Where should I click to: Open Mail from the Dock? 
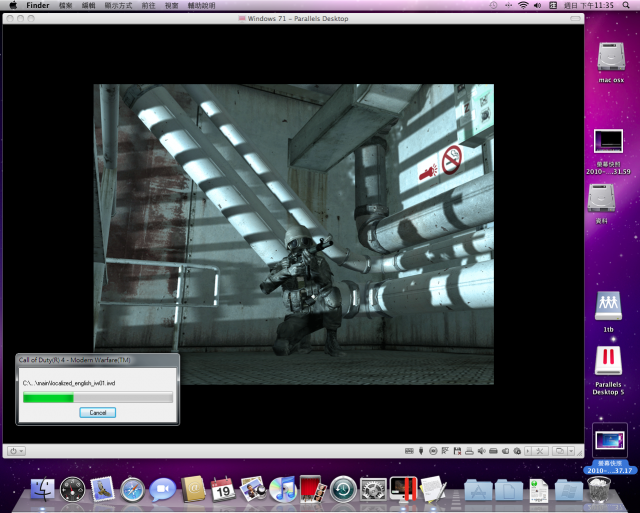click(102, 489)
